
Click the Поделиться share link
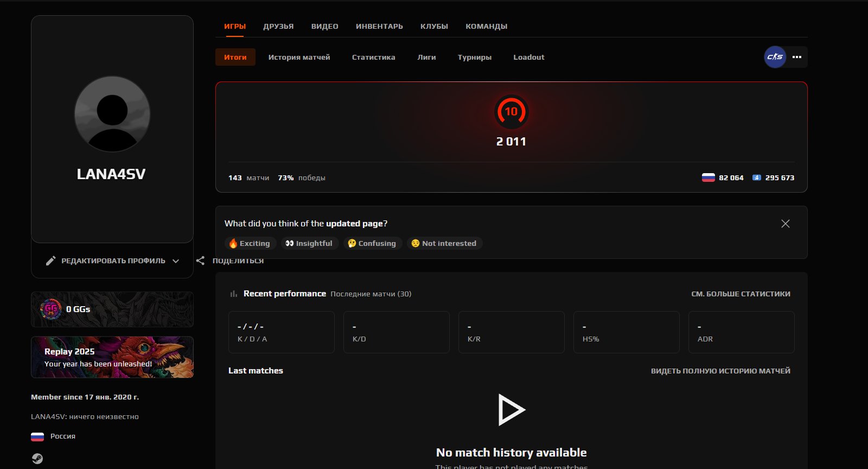[238, 261]
